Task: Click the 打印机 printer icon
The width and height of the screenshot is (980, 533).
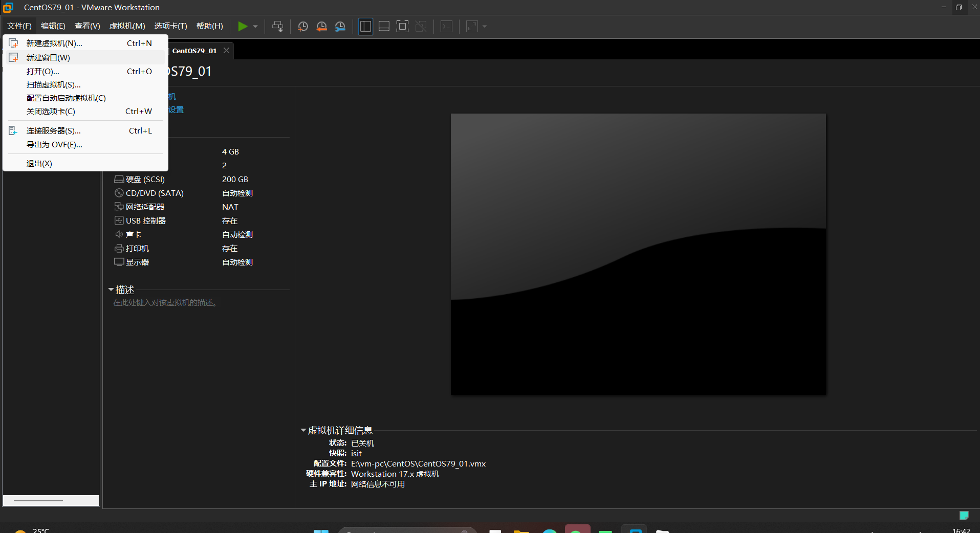Action: 119,249
